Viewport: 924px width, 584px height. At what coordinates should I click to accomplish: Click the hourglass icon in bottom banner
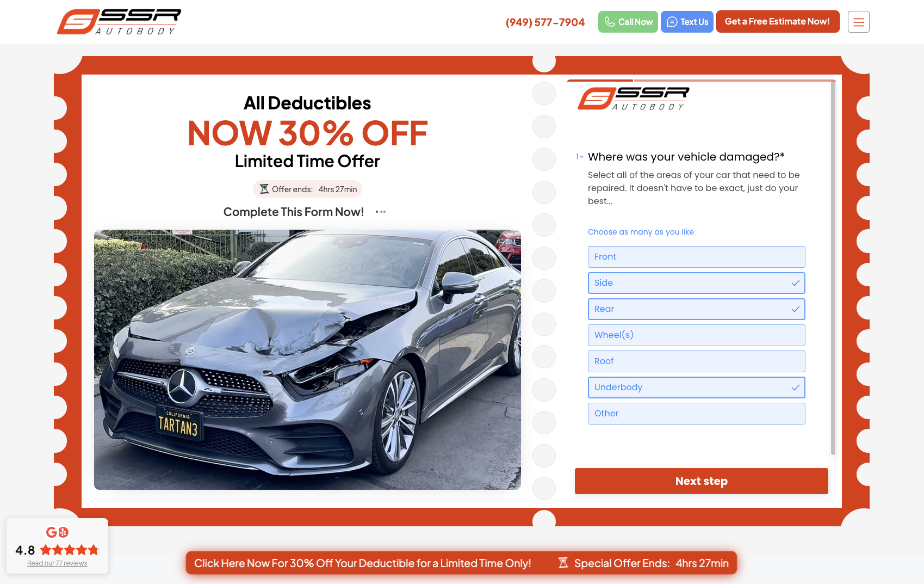pyautogui.click(x=563, y=563)
